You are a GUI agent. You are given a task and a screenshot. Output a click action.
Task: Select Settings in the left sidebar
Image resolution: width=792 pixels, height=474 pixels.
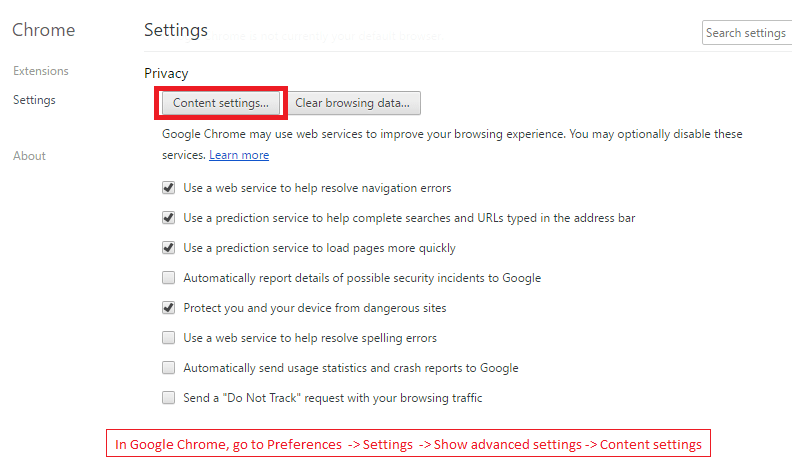[x=34, y=100]
